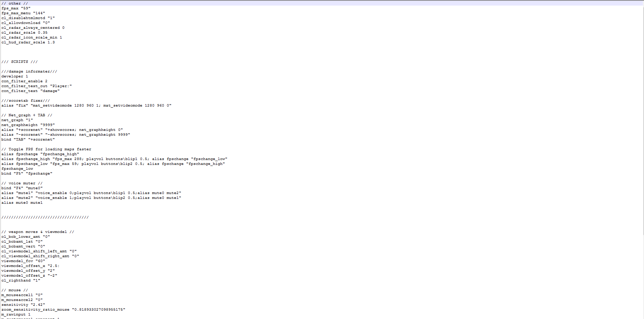The width and height of the screenshot is (644, 319).
Task: Place cursor on developer 1 line
Action: [x=15, y=76]
